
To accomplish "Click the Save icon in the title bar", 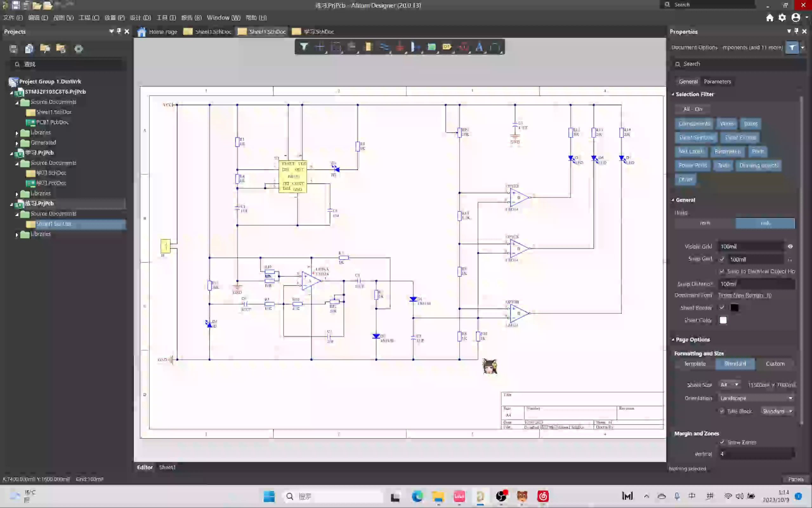I will pos(16,5).
